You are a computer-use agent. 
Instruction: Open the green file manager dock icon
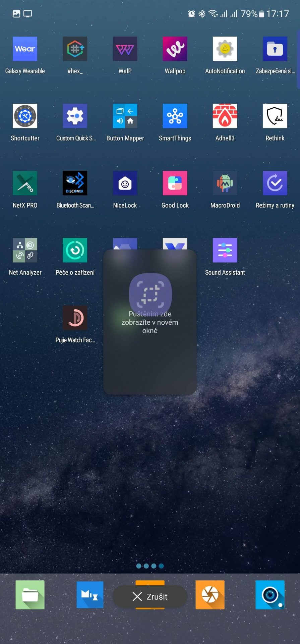(x=30, y=595)
